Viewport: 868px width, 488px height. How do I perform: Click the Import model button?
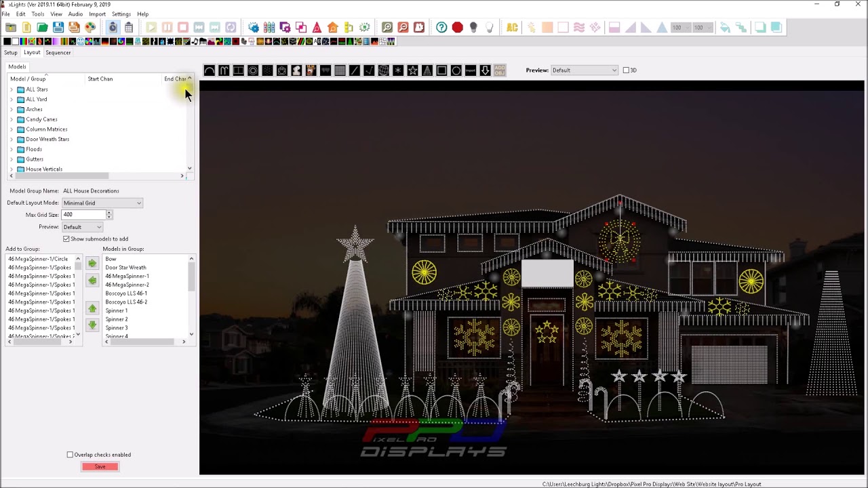[x=471, y=70]
